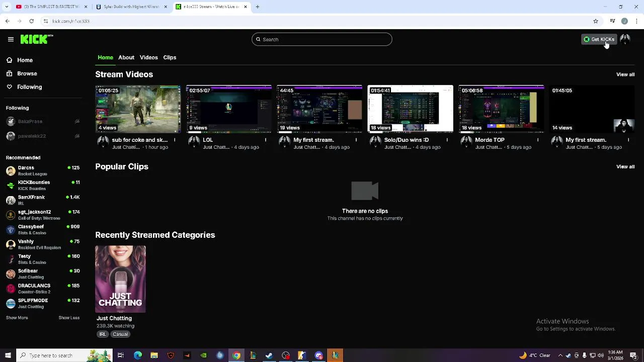Viewport: 644px width, 362px height.
Task: Open the 'sub for coke and sk...' video thumbnail
Action: pyautogui.click(x=138, y=109)
